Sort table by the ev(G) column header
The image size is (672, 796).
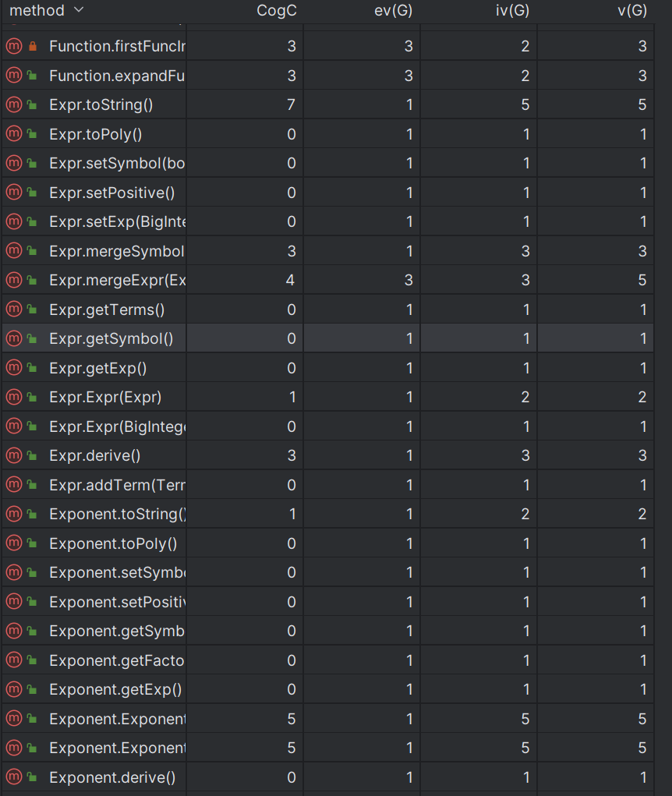pyautogui.click(x=394, y=10)
